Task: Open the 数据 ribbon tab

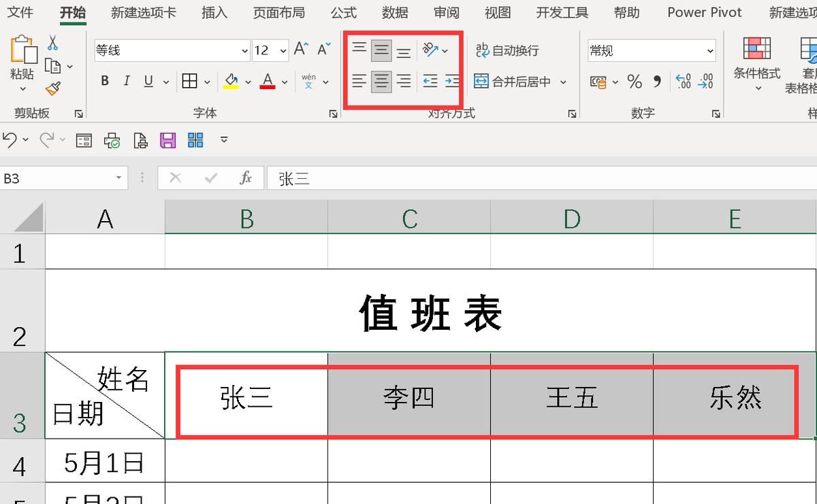Action: click(x=394, y=12)
